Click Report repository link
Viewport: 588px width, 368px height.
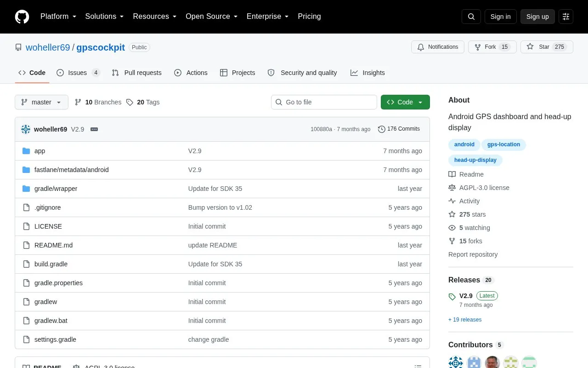[x=473, y=254]
